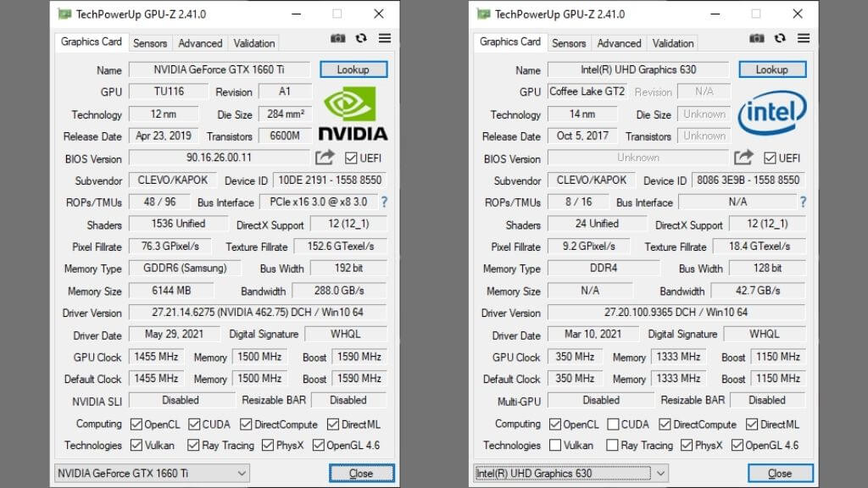The height and width of the screenshot is (488, 868).
Task: Toggle the DirectCompute checkbox in the NVIDIA window
Action: coord(246,424)
